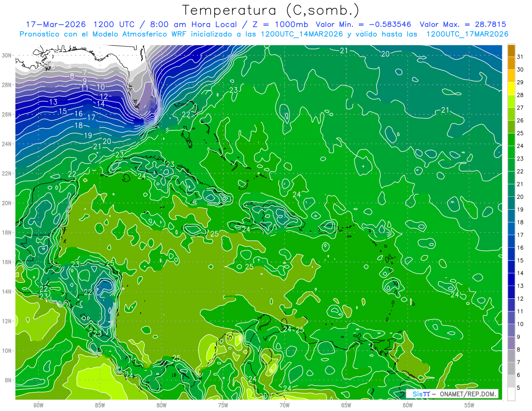Click the 30N latitude axis label
The image size is (532, 411).
[8, 55]
